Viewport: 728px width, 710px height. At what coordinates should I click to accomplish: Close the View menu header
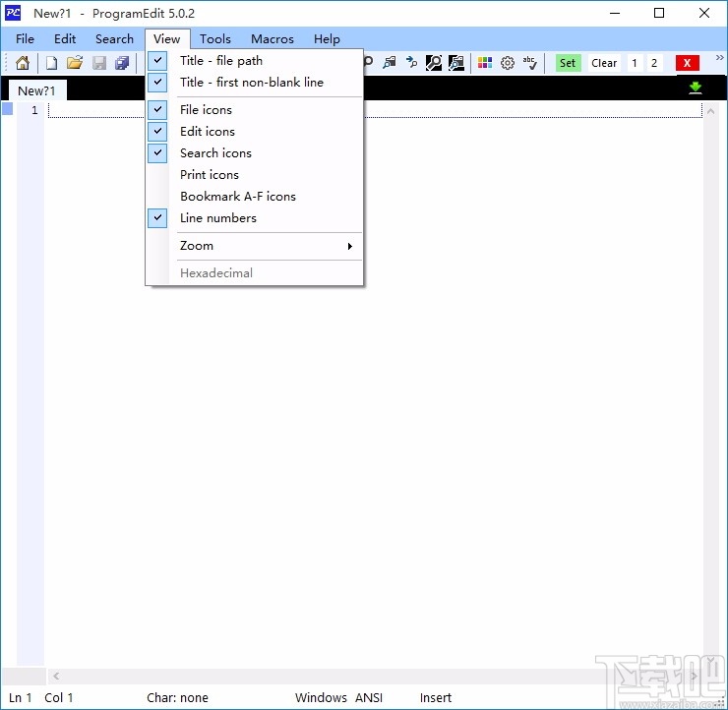tap(167, 39)
